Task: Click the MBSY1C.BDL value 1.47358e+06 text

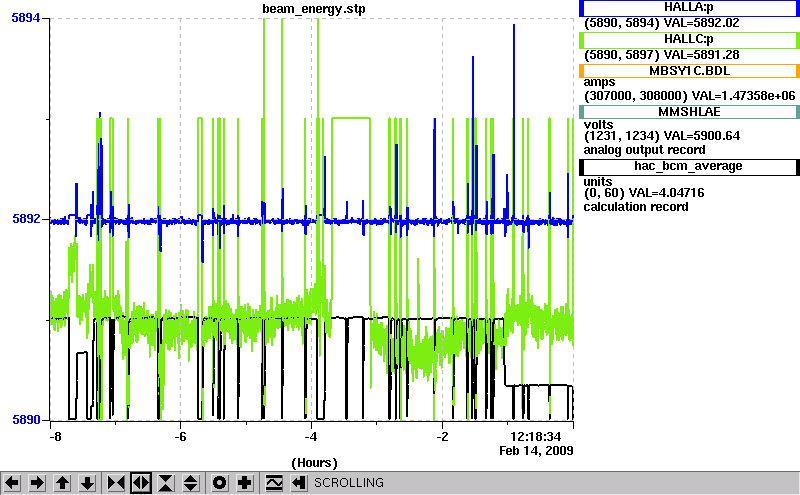Action: [743, 96]
